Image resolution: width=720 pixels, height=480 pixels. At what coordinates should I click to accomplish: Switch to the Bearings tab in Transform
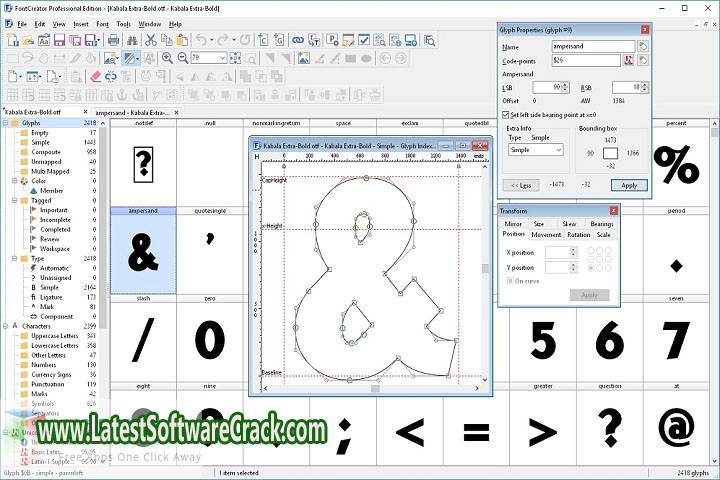pyautogui.click(x=602, y=224)
